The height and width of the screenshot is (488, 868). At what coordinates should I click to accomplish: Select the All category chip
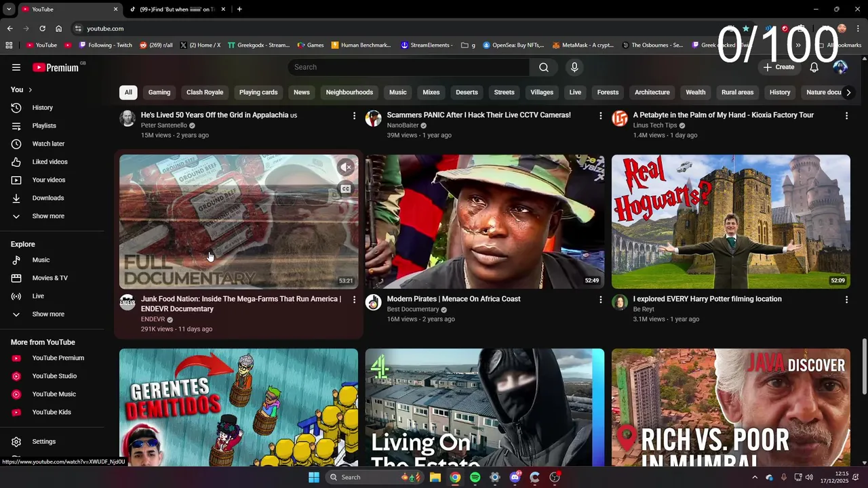(128, 92)
